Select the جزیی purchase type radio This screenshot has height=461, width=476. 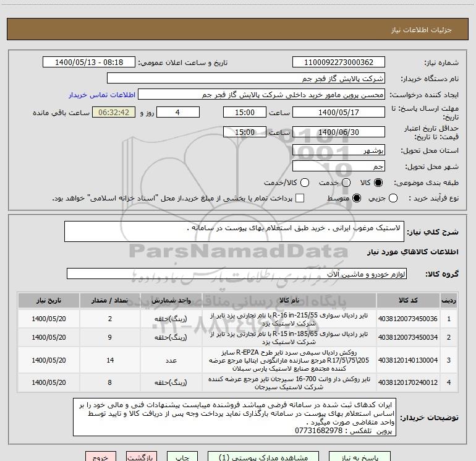pos(393,198)
